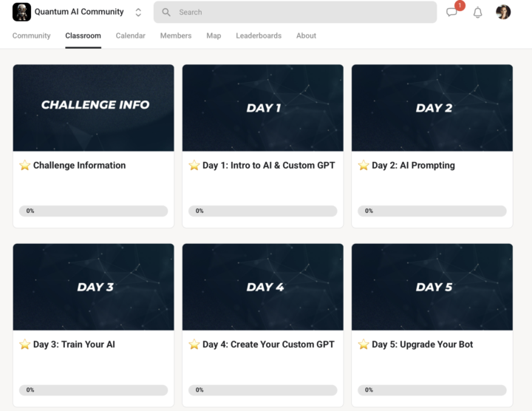Click the star beside Day 4 title

click(x=194, y=344)
